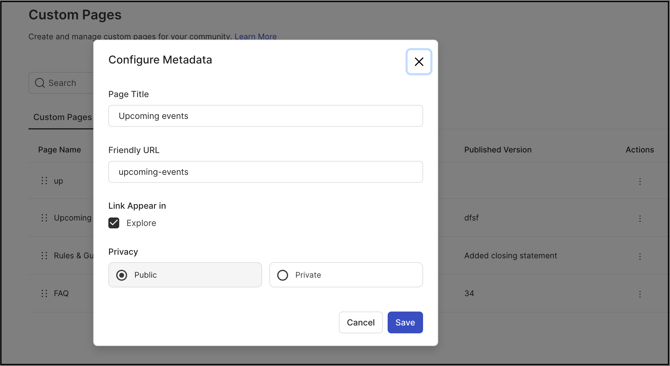The height and width of the screenshot is (366, 670).
Task: Select the Public privacy option
Action: point(185,275)
